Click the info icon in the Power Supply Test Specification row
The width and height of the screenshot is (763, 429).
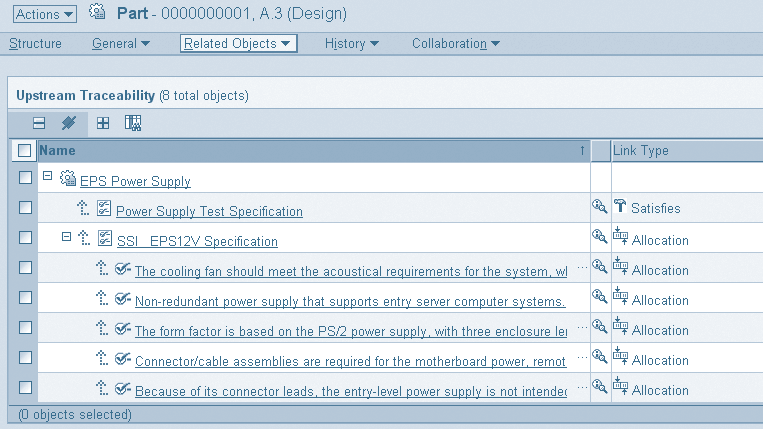coord(599,208)
